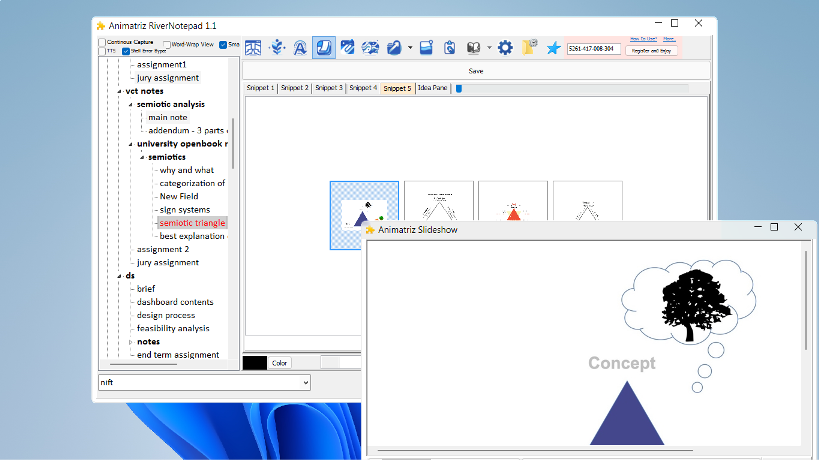This screenshot has width=819, height=460.
Task: Open the nift combo box dropdown
Action: click(306, 383)
